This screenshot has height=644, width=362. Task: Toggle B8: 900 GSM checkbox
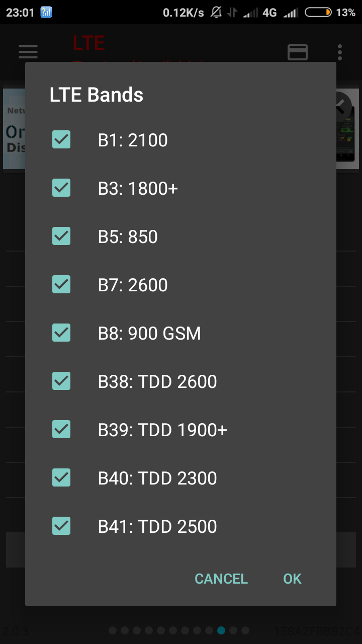61,333
